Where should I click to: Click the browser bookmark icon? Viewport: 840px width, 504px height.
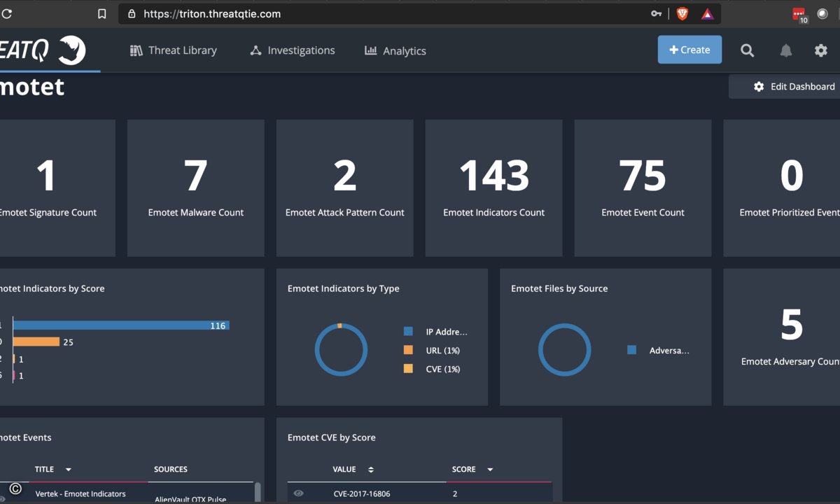tap(102, 14)
